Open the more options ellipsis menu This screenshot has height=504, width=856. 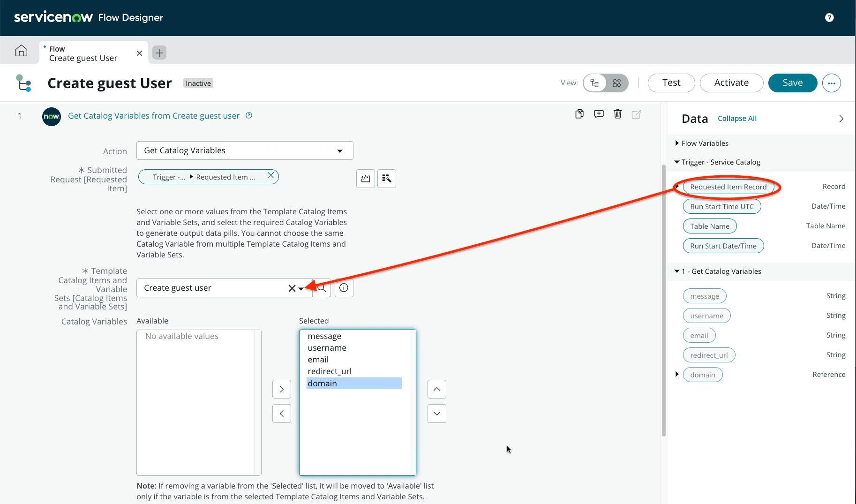[x=832, y=83]
